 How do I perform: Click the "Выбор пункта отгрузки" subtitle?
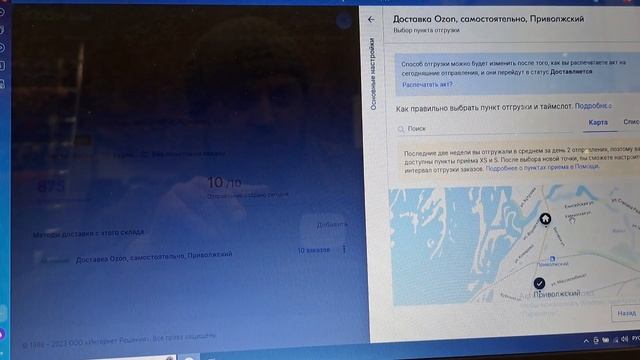click(x=427, y=30)
